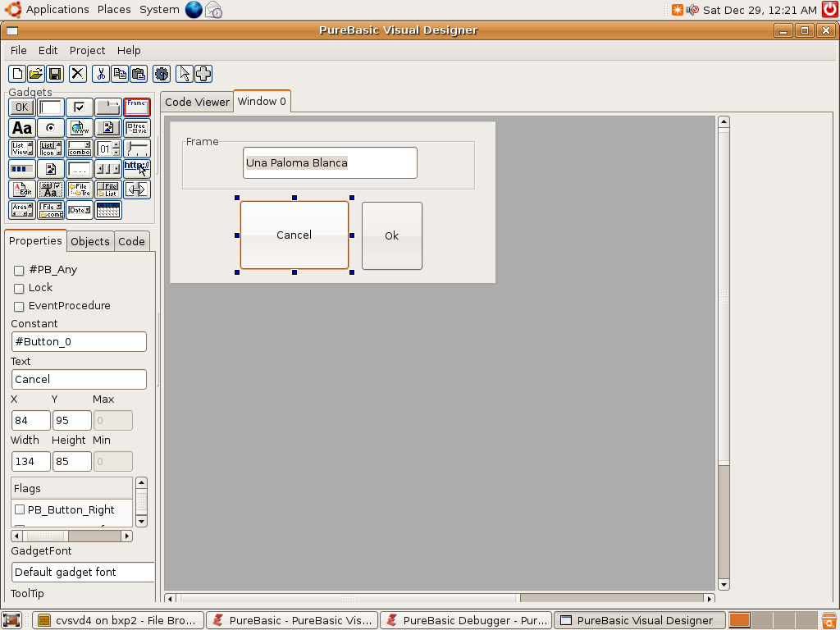The height and width of the screenshot is (630, 840).
Task: Click the GadgetFont field Default gadget font
Action: [x=83, y=572]
